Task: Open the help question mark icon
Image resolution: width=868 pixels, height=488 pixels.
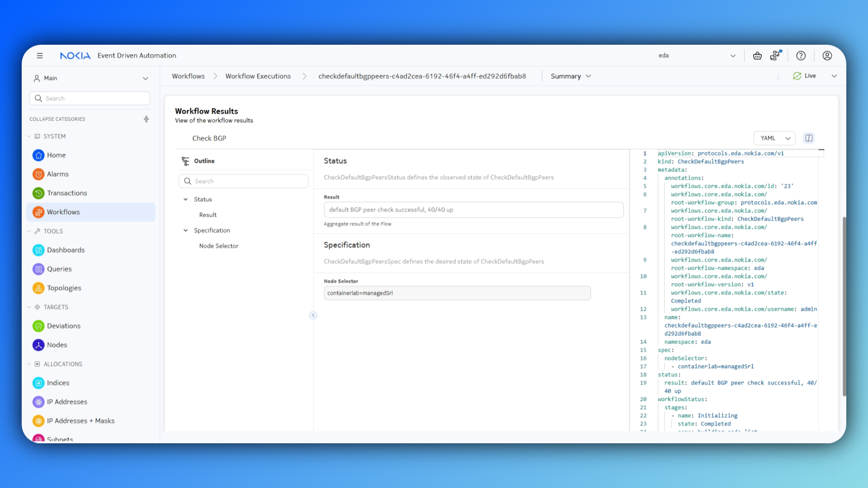Action: click(801, 56)
